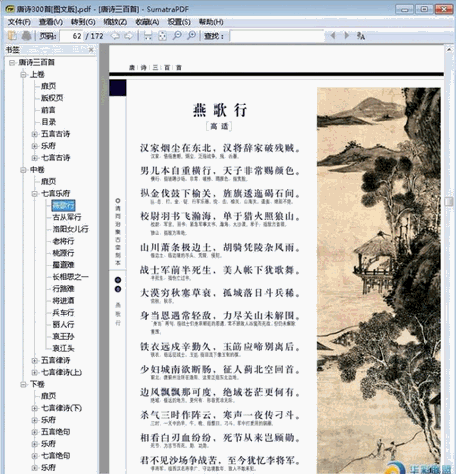
Task: Collapse the 下卷 bookmark node
Action: click(23, 384)
